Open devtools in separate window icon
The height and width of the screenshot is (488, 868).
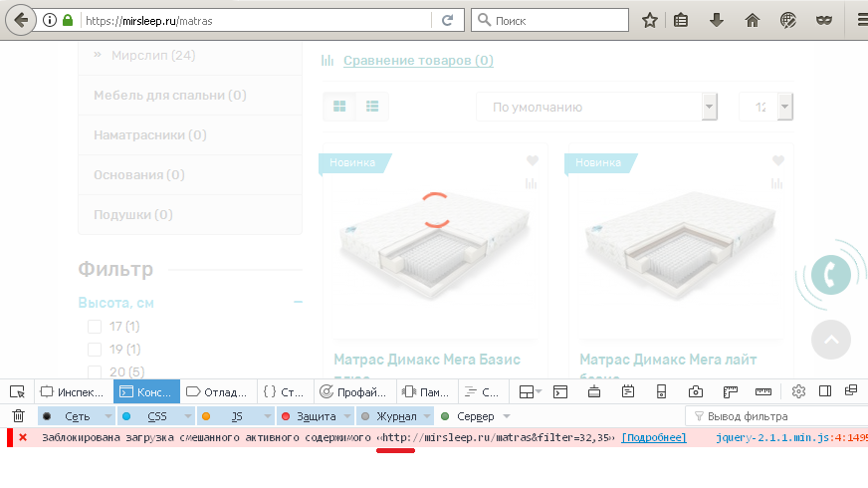coord(851,391)
